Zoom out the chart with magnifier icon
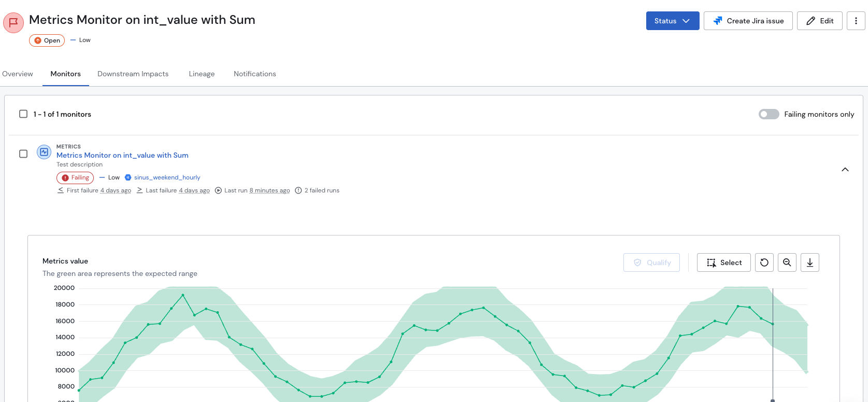The width and height of the screenshot is (868, 402). tap(787, 262)
